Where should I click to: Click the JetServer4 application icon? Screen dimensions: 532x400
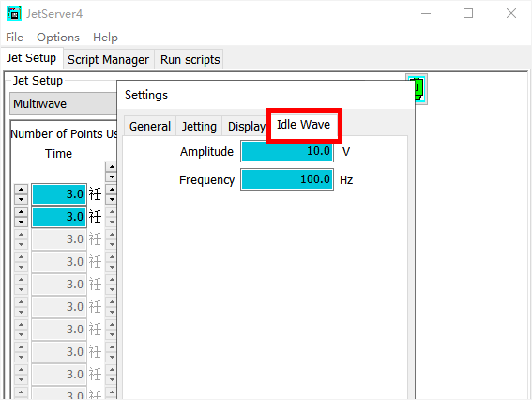(14, 13)
